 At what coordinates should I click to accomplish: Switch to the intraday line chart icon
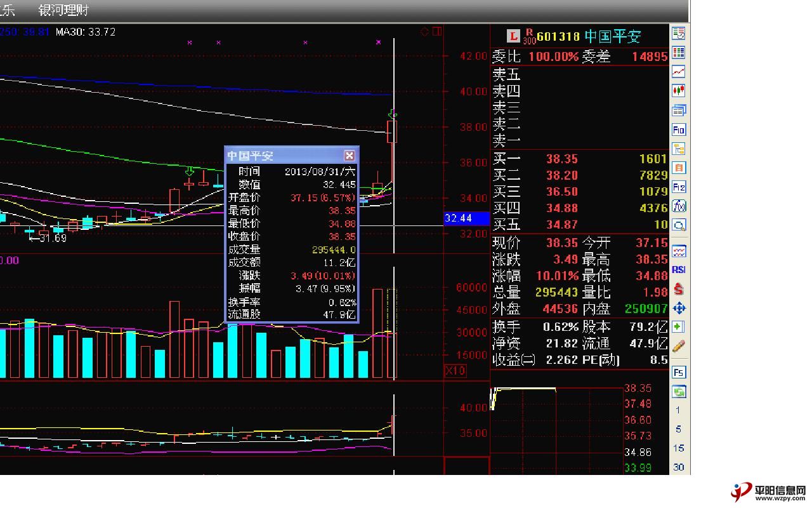[x=679, y=72]
